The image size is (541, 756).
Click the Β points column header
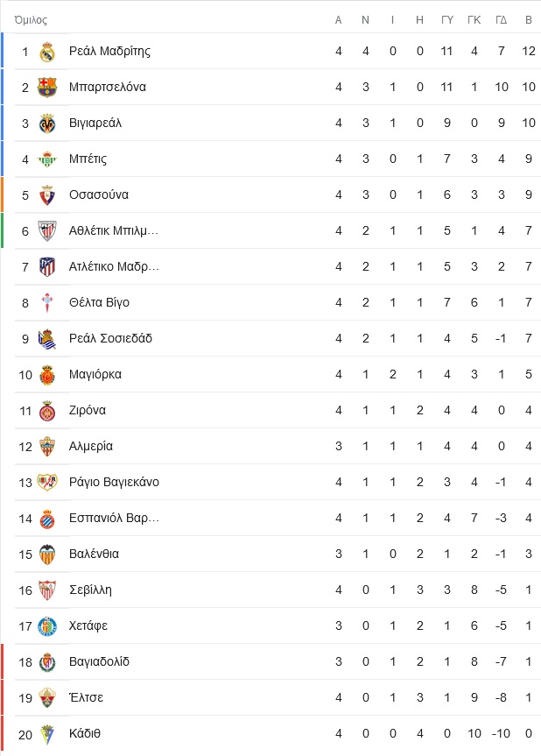529,20
